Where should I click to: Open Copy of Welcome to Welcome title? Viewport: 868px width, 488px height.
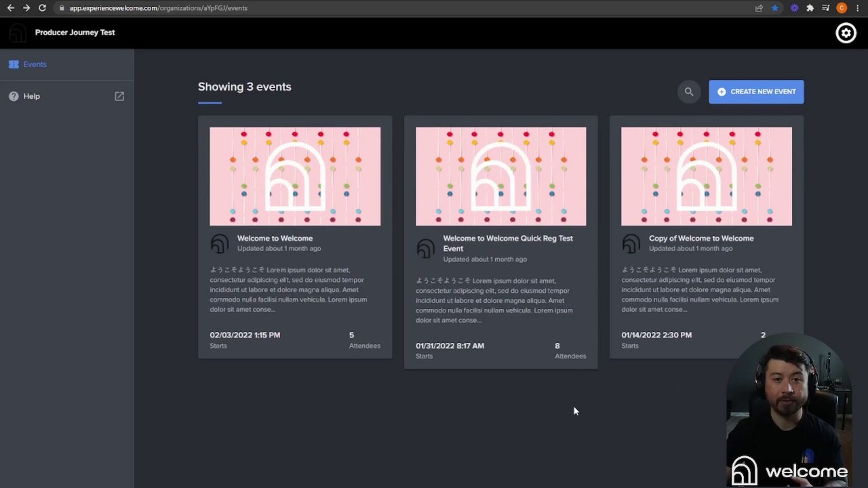[701, 239]
